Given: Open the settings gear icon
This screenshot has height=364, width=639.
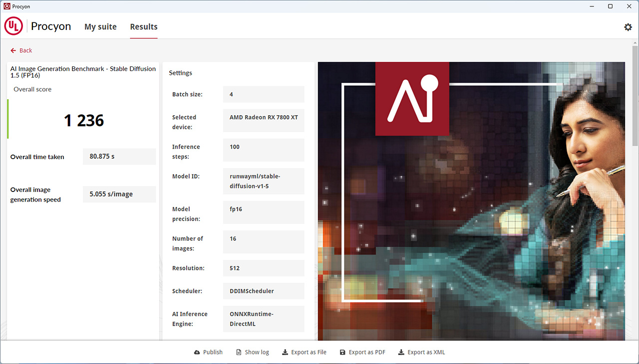Looking at the screenshot, I should (x=628, y=27).
